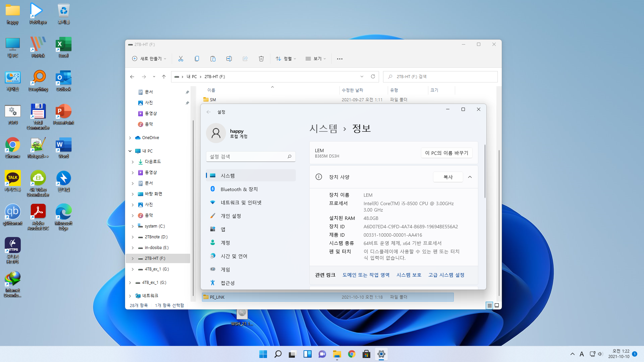Open Notepad++ desktop icon
The image size is (644, 362).
click(x=38, y=148)
